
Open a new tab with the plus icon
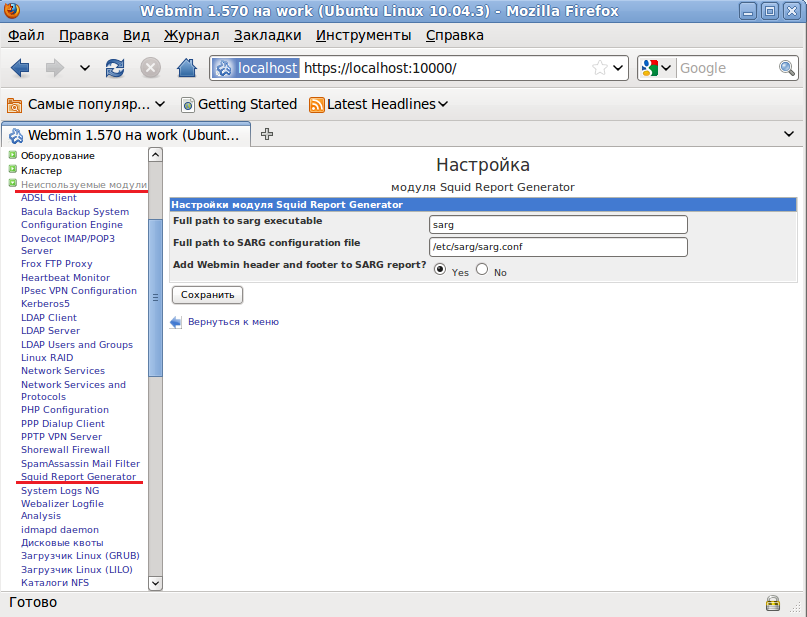[267, 134]
